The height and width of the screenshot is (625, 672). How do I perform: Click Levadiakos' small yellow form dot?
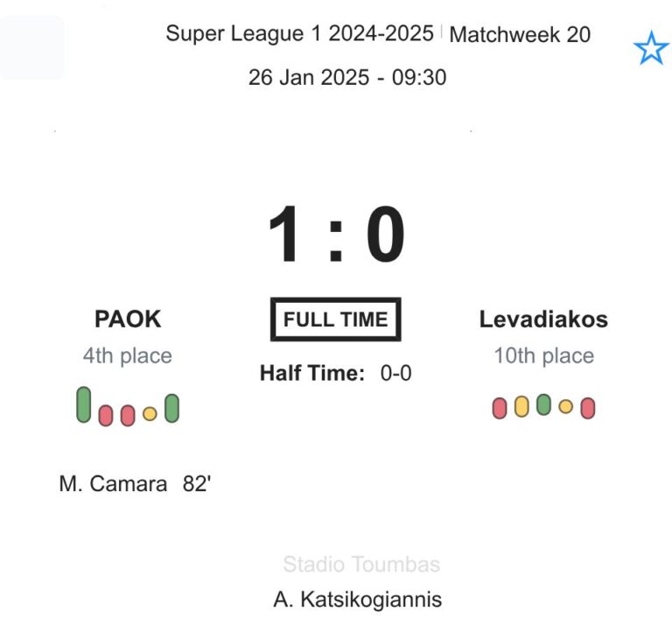tap(566, 406)
